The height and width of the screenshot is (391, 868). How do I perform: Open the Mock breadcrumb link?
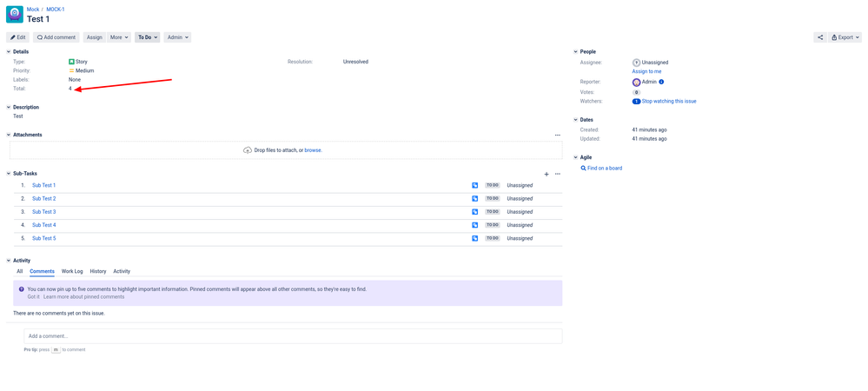tap(33, 10)
